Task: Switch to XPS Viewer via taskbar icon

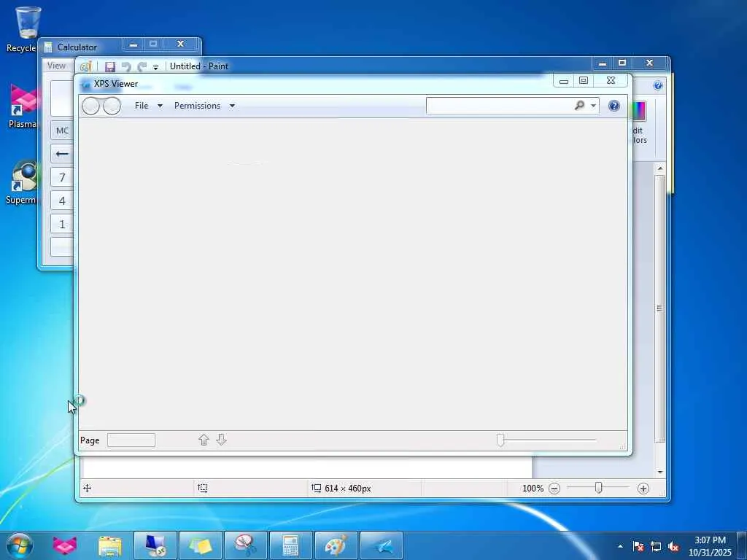Action: click(x=382, y=545)
